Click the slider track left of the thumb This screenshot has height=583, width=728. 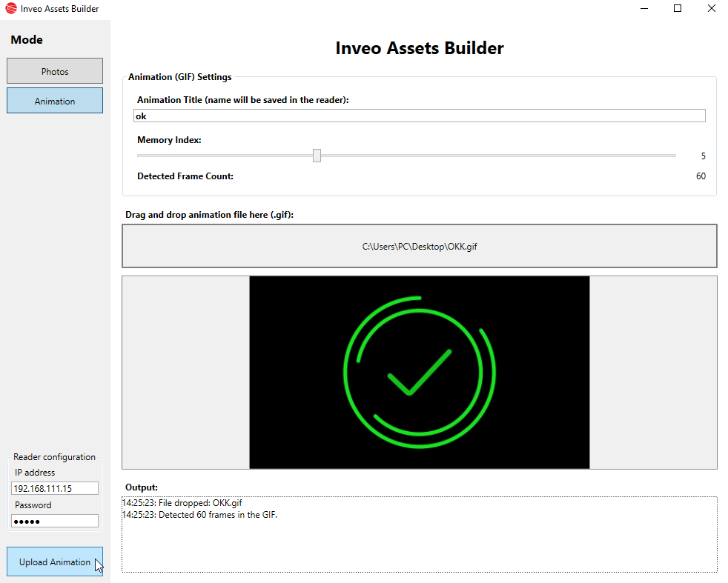tap(222, 156)
